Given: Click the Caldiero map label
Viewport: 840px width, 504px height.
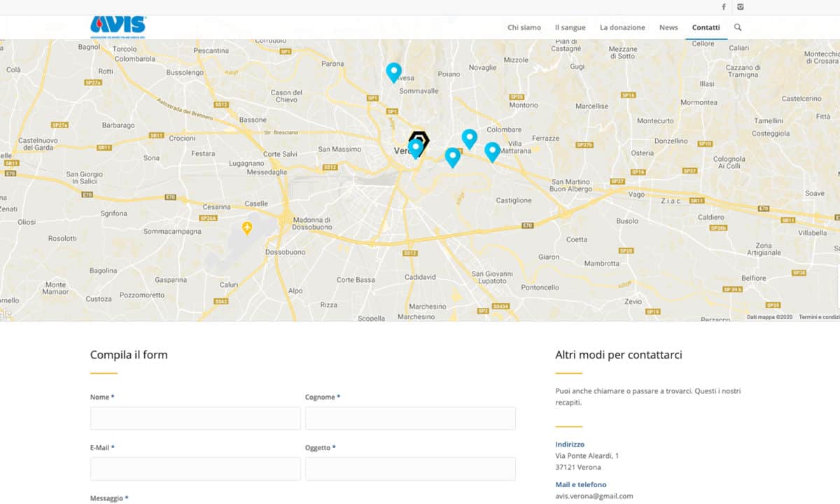Looking at the screenshot, I should [711, 217].
